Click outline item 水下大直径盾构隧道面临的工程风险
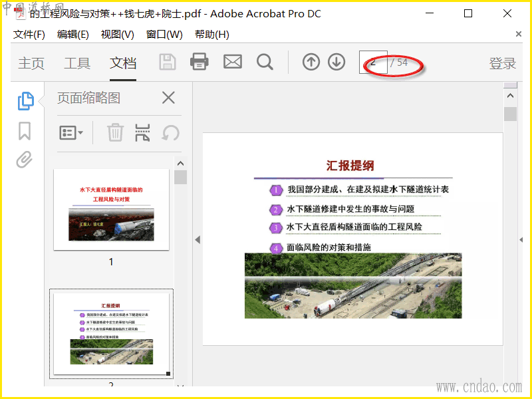The width and height of the screenshot is (532, 399). [354, 227]
